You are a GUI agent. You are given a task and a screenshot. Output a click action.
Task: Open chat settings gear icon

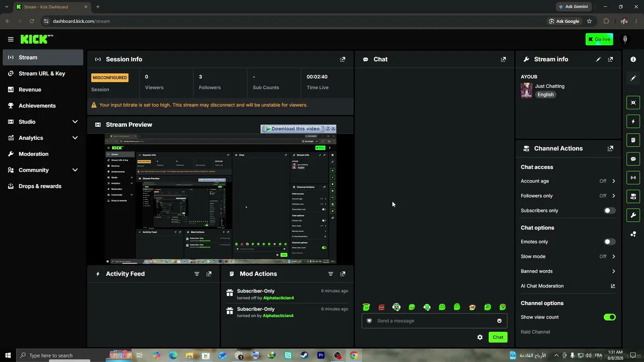[480, 337]
